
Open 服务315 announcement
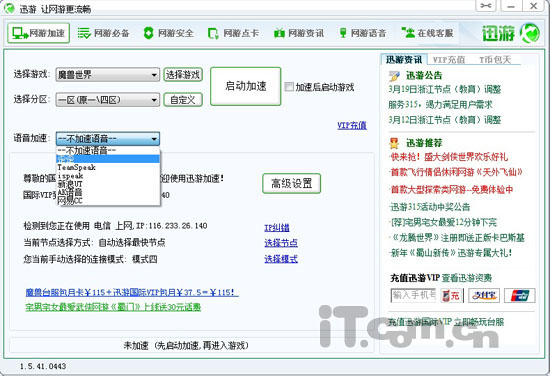point(440,105)
